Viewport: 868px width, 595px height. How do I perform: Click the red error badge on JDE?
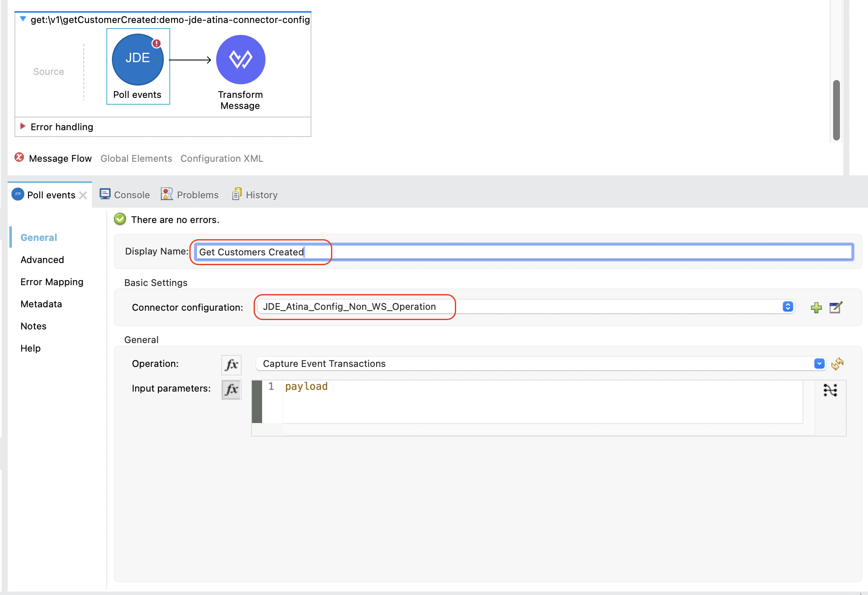[157, 43]
